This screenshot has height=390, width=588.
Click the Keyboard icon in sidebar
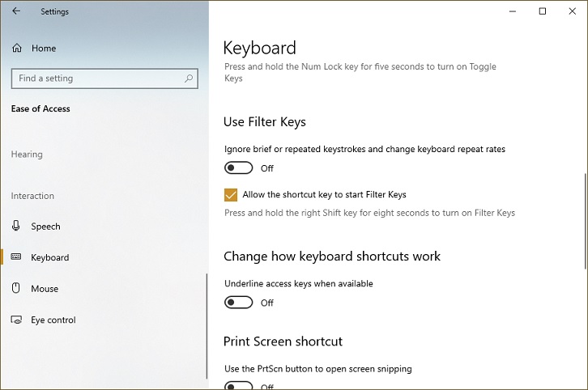[x=17, y=257]
